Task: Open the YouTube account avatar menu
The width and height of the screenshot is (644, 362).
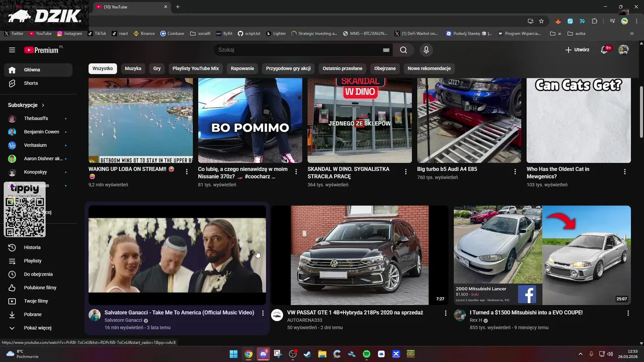Action: [623, 50]
